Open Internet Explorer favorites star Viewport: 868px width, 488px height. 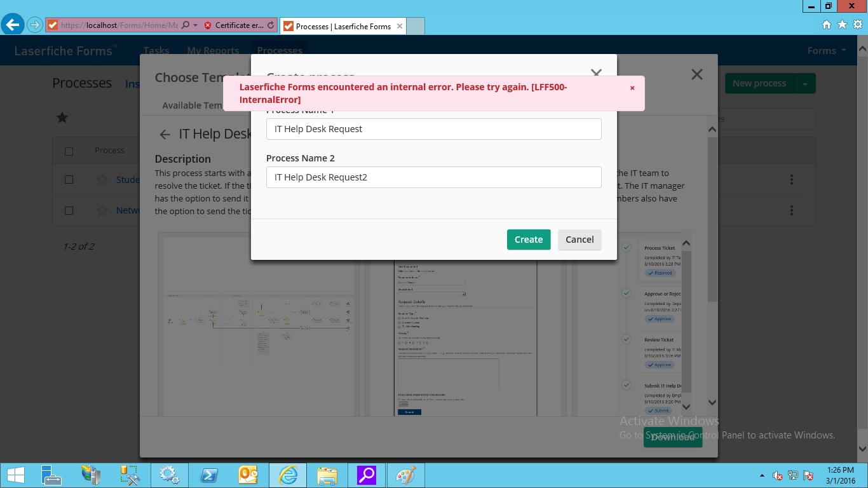pyautogui.click(x=842, y=25)
